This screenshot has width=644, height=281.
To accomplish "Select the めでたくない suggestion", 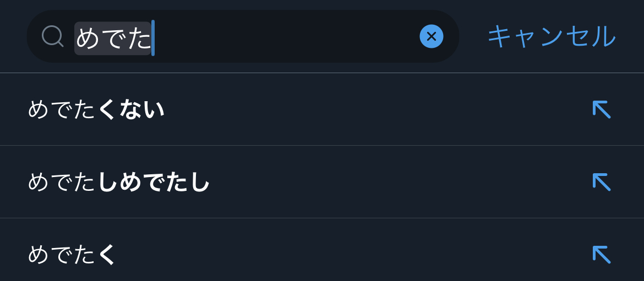I will [x=96, y=109].
